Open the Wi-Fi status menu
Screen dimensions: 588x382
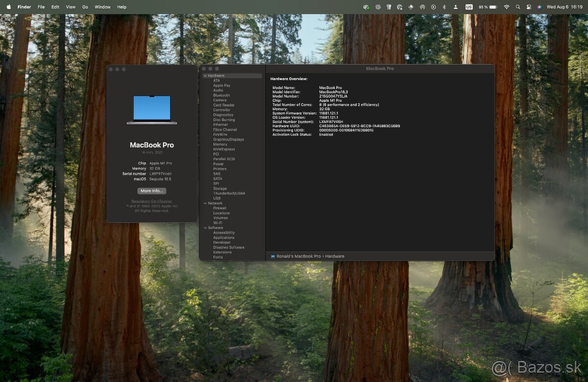click(507, 7)
